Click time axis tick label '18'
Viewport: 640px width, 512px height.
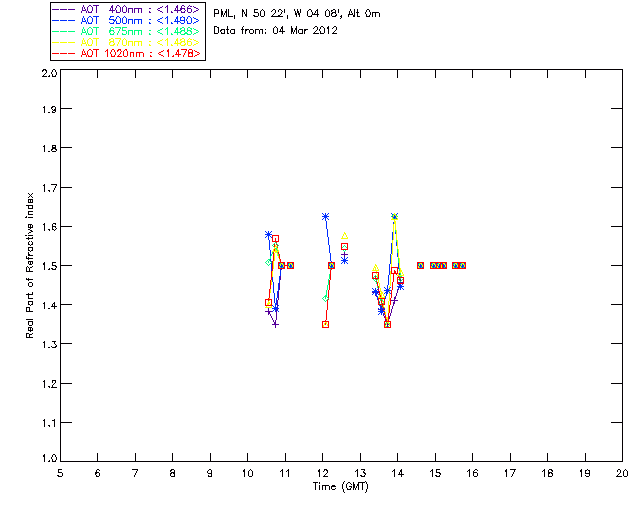click(547, 473)
